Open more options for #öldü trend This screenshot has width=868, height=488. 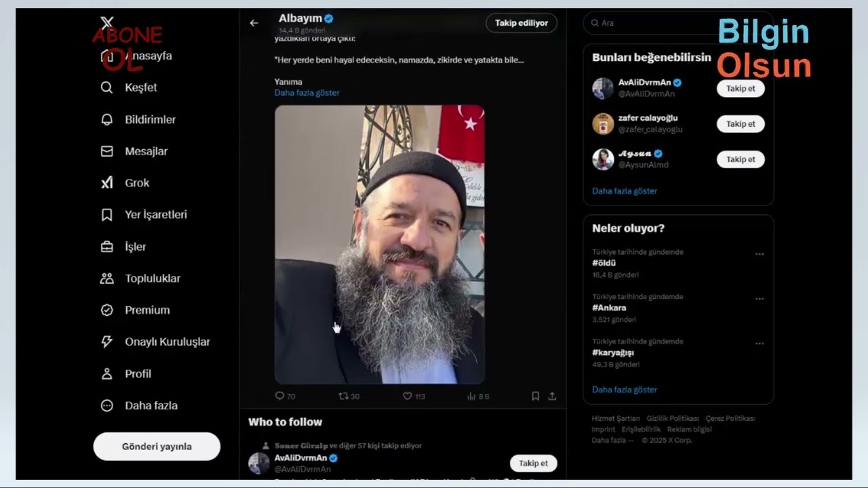tap(759, 254)
